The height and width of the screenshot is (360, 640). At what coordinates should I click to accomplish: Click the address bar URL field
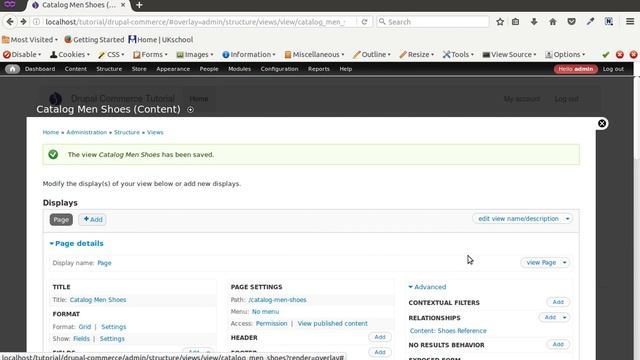tap(195, 22)
